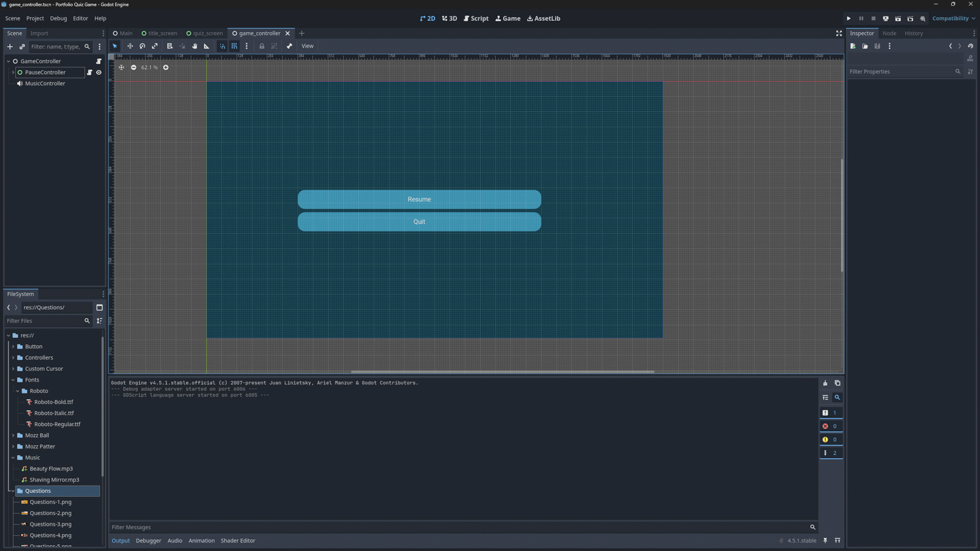Collapse the Fonts folder
980x551 pixels.
click(x=13, y=380)
